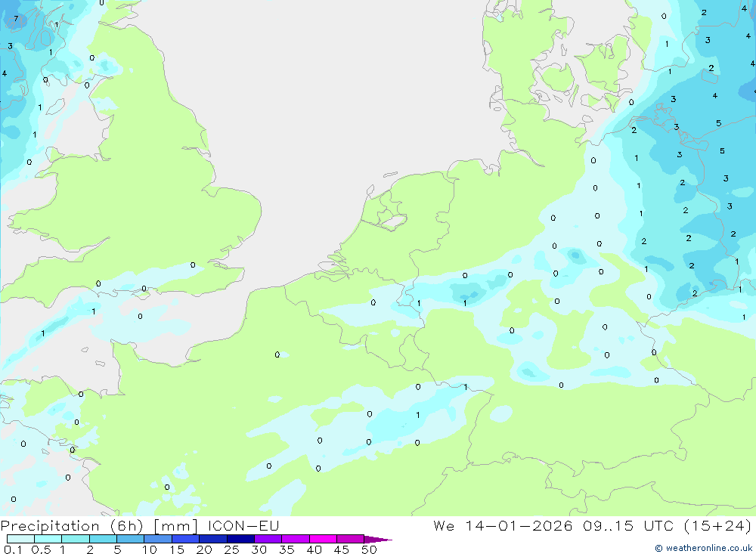Click the 'ICON-EU' model name text
The width and height of the screenshot is (756, 554).
243,525
